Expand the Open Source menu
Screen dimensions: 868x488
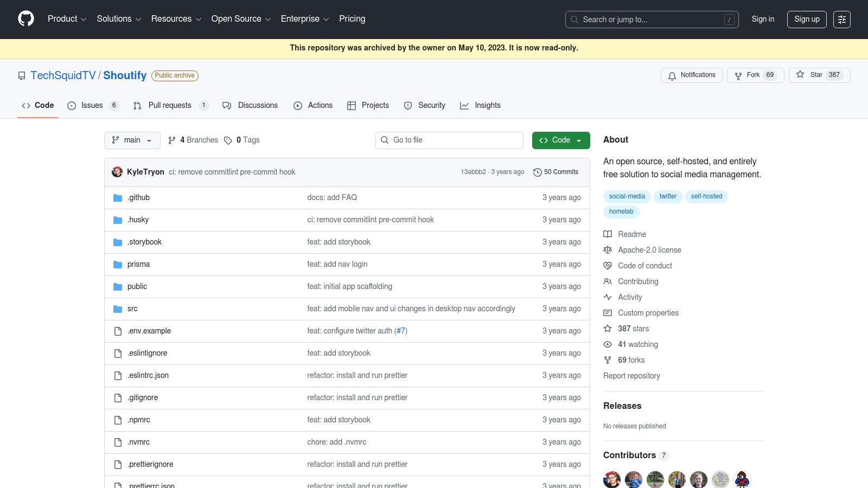tap(241, 19)
